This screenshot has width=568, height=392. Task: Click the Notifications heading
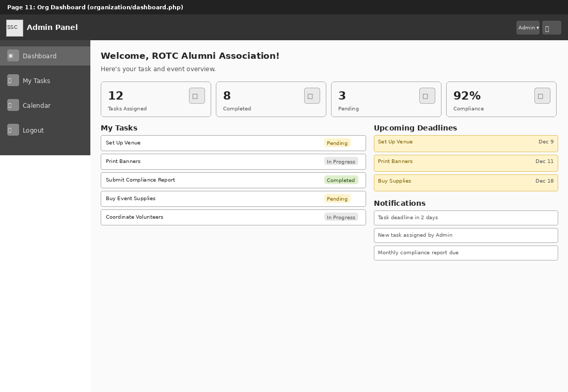click(400, 203)
